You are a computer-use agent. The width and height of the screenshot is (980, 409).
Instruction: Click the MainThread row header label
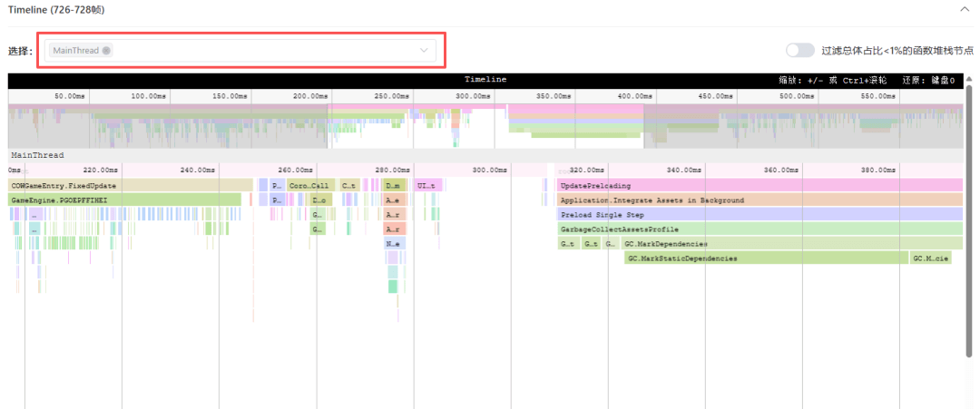37,155
